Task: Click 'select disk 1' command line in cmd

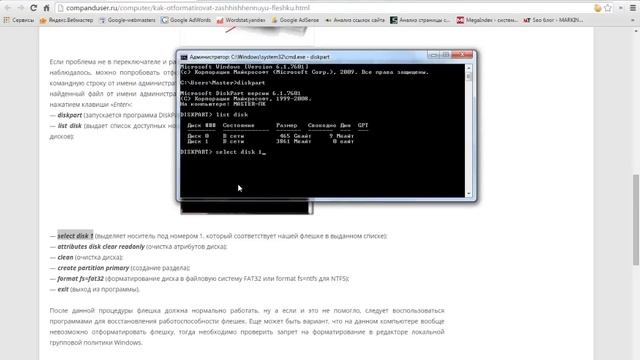Action: [x=223, y=152]
